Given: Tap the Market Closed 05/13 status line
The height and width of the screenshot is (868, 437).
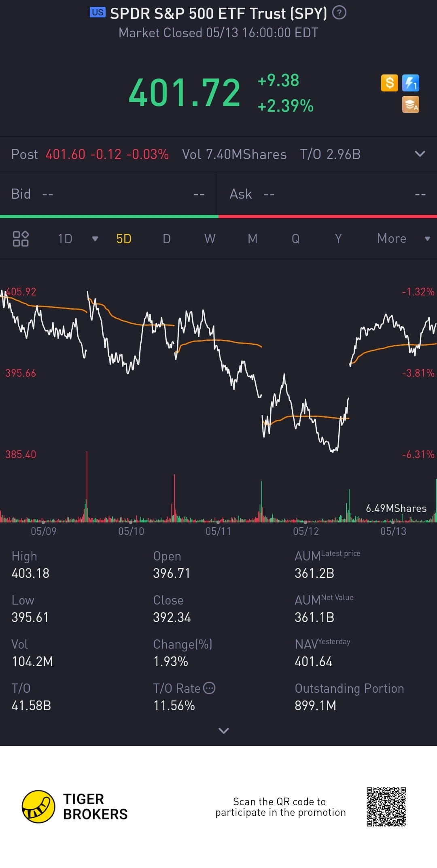Looking at the screenshot, I should click(x=218, y=33).
